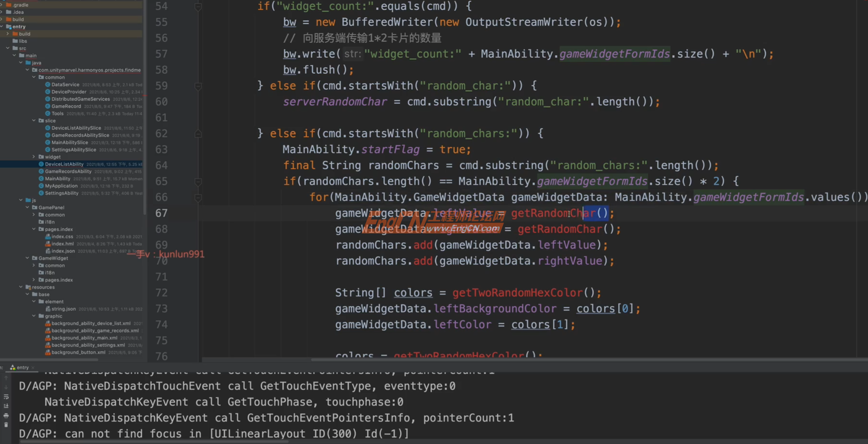The width and height of the screenshot is (868, 444).
Task: Collapse the code fold at line 62
Action: tap(198, 134)
